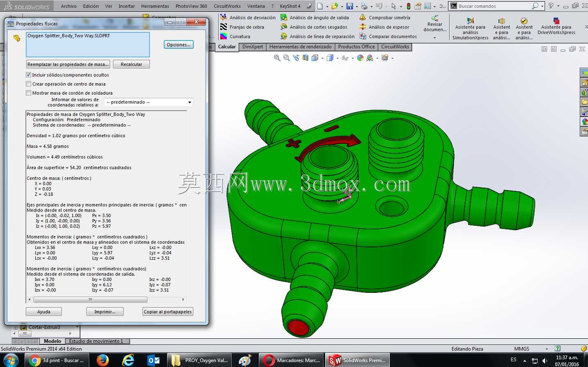Image resolution: width=588 pixels, height=367 pixels.
Task: Open the Insertar menu
Action: click(x=127, y=6)
